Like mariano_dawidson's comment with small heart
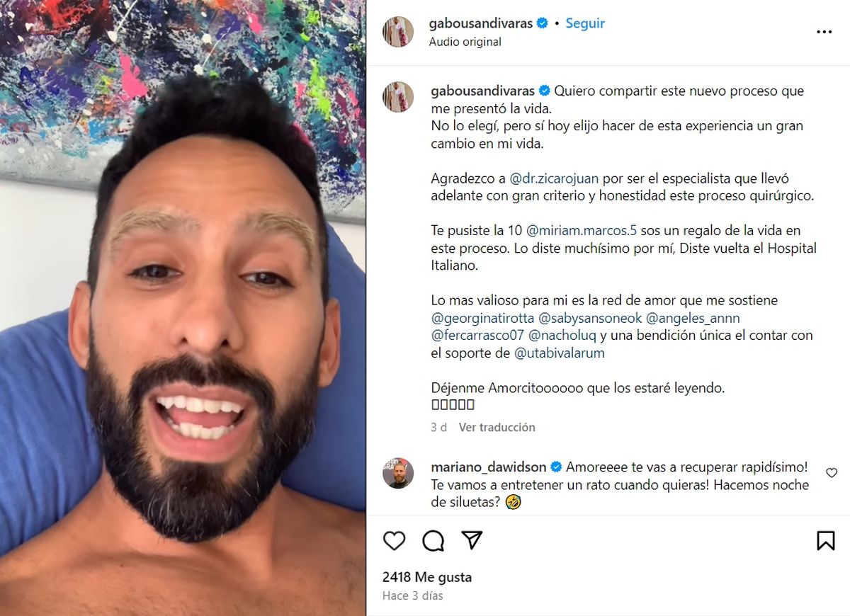The width and height of the screenshot is (850, 616). tap(832, 473)
